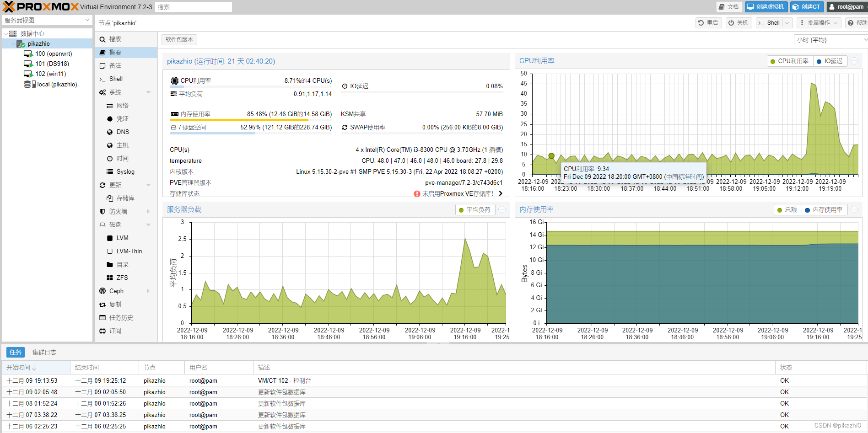Screen dimensions: 868x433
Task: Click undo-zoom button on CPU chart
Action: (854, 61)
